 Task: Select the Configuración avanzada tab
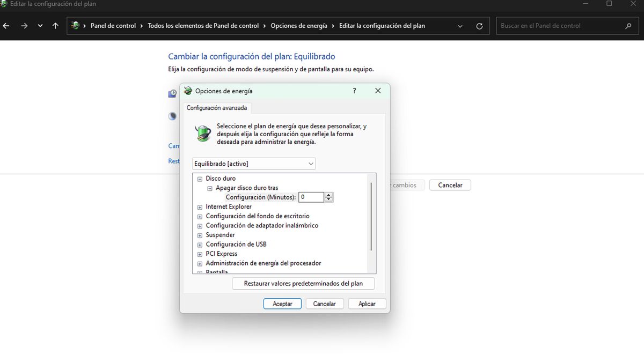[x=217, y=108]
